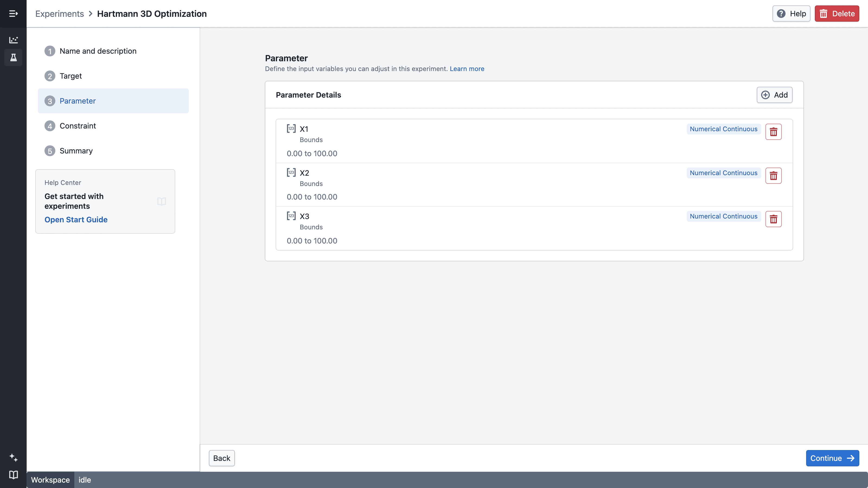This screenshot has width=868, height=488.
Task: Click the X3 Numerical Continuous tag
Action: [723, 216]
